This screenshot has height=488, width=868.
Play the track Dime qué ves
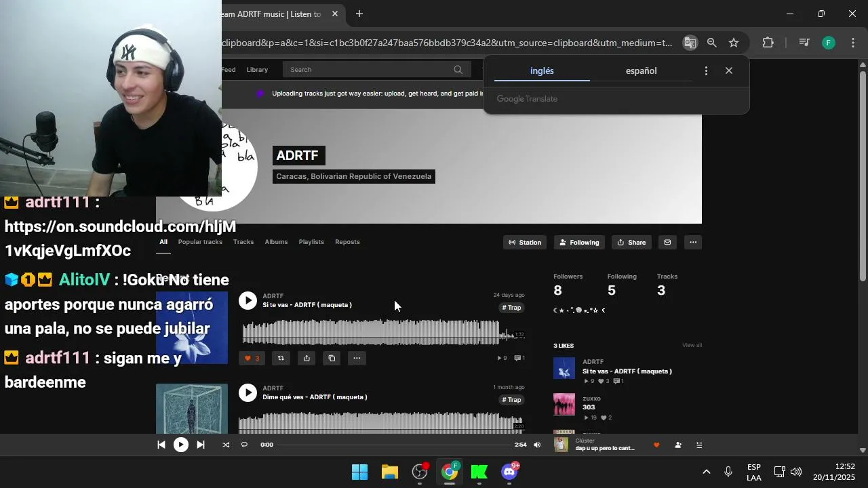tap(248, 392)
